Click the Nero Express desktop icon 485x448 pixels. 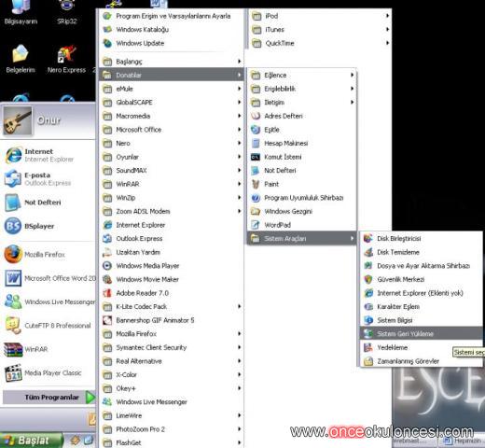(66, 53)
